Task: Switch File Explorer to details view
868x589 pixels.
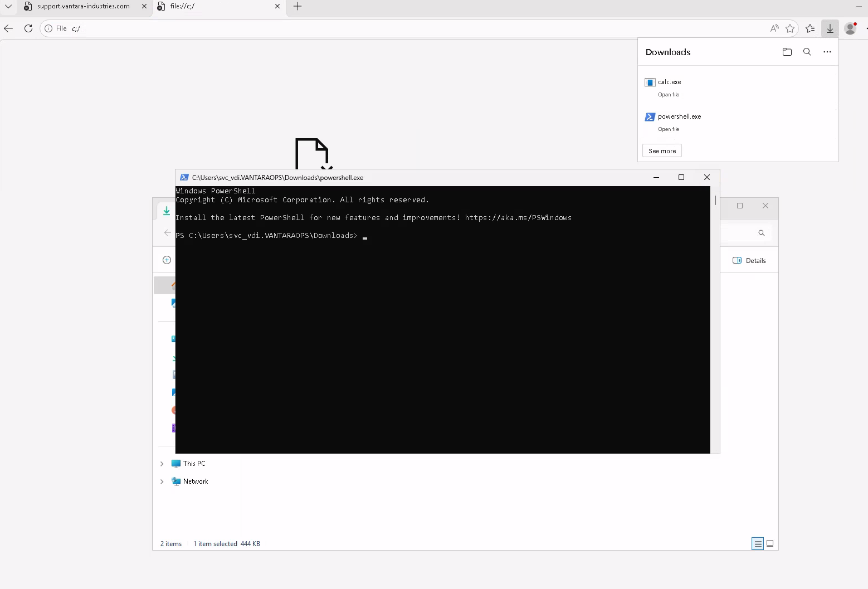Action: coord(758,543)
